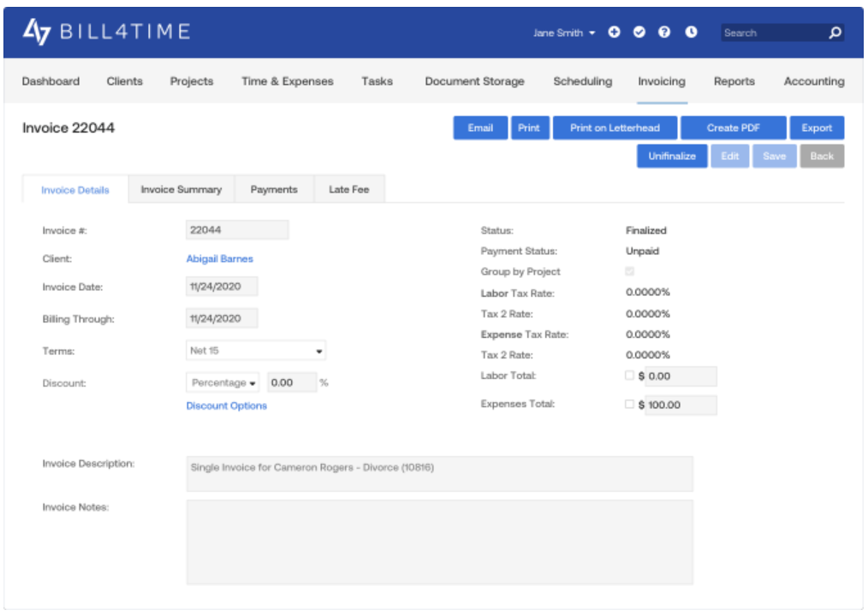The width and height of the screenshot is (868, 616).
Task: Toggle the Labor Total checkbox
Action: point(629,376)
